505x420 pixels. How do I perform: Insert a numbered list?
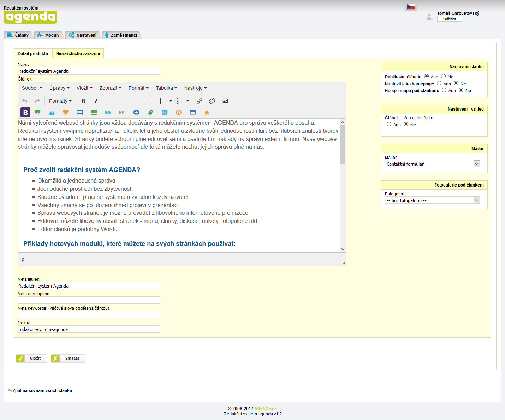pyautogui.click(x=180, y=101)
